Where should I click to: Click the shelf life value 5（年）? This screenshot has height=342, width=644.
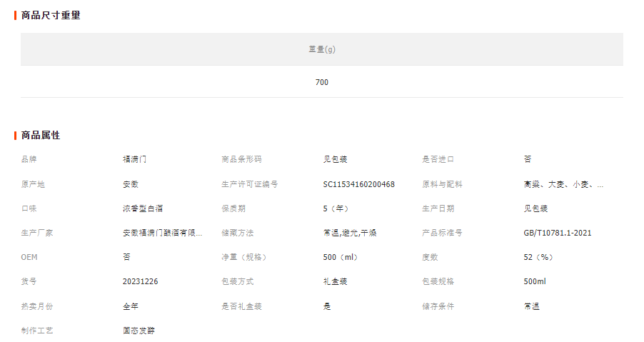(336, 208)
